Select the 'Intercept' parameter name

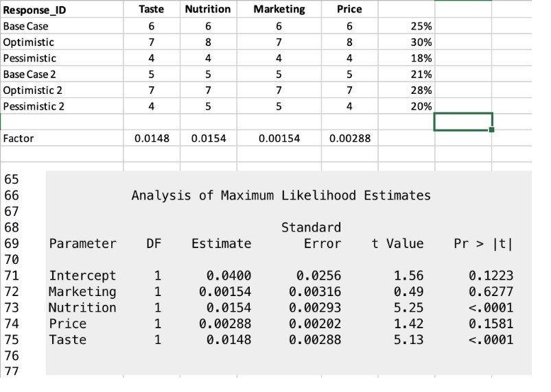(x=82, y=275)
